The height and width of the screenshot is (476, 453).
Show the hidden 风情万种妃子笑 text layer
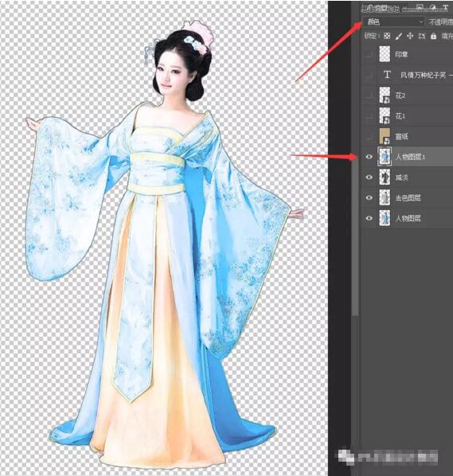click(x=369, y=75)
